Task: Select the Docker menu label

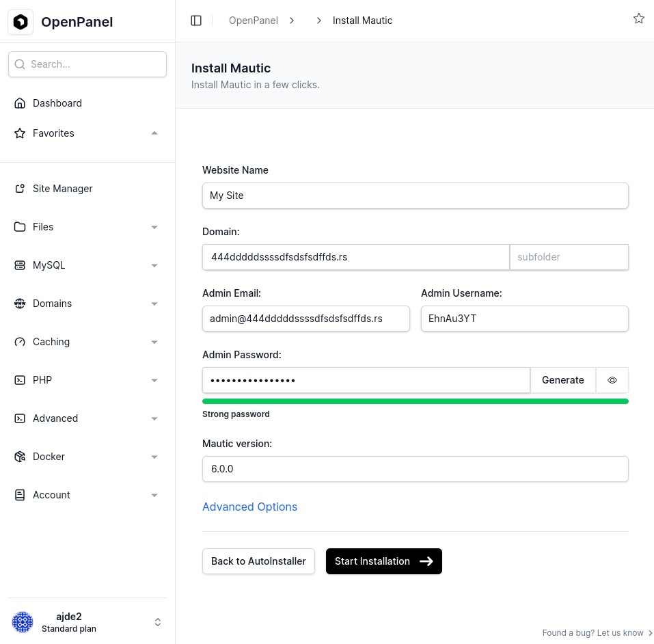Action: [49, 457]
